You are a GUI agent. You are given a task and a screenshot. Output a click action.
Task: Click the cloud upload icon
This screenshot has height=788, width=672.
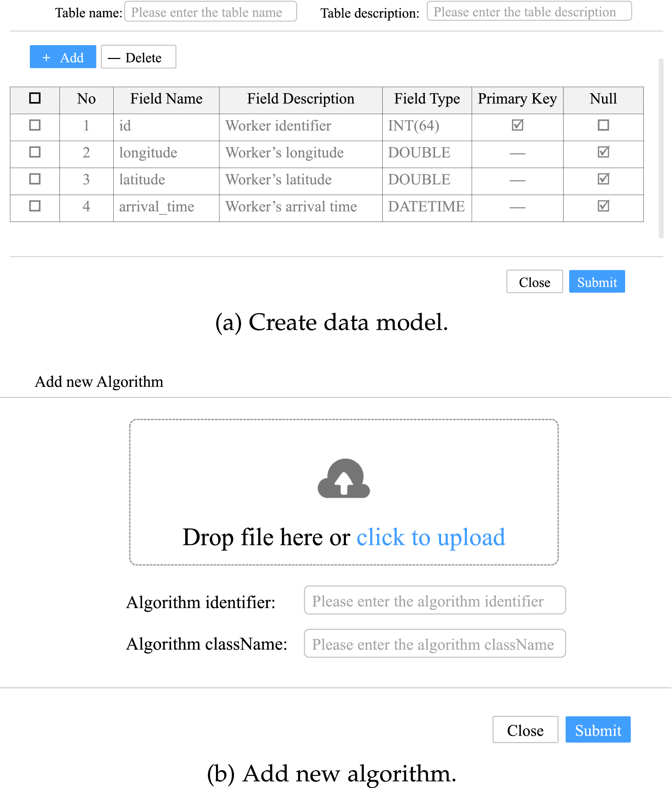pos(343,479)
